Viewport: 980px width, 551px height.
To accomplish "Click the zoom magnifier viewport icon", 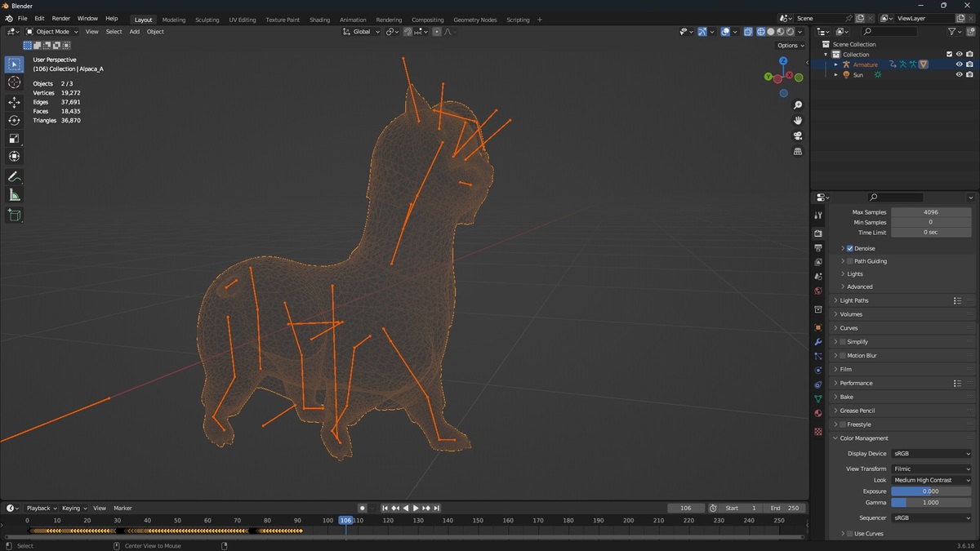I will pyautogui.click(x=798, y=105).
